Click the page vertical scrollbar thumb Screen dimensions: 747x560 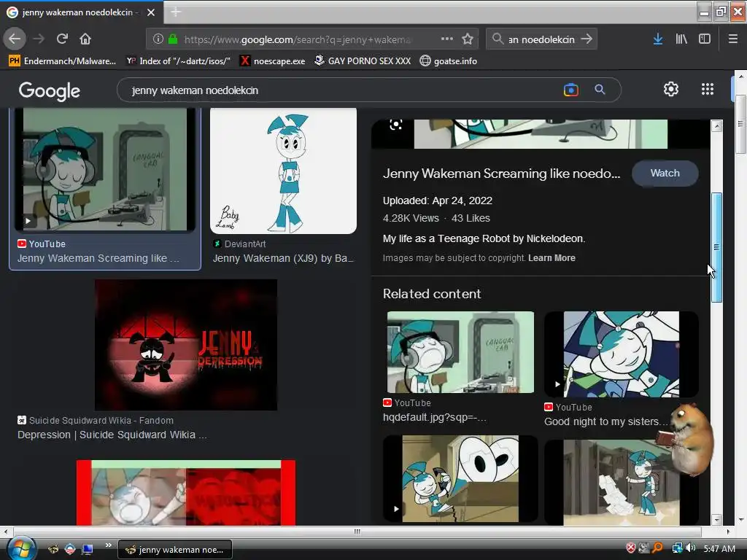pos(740,124)
